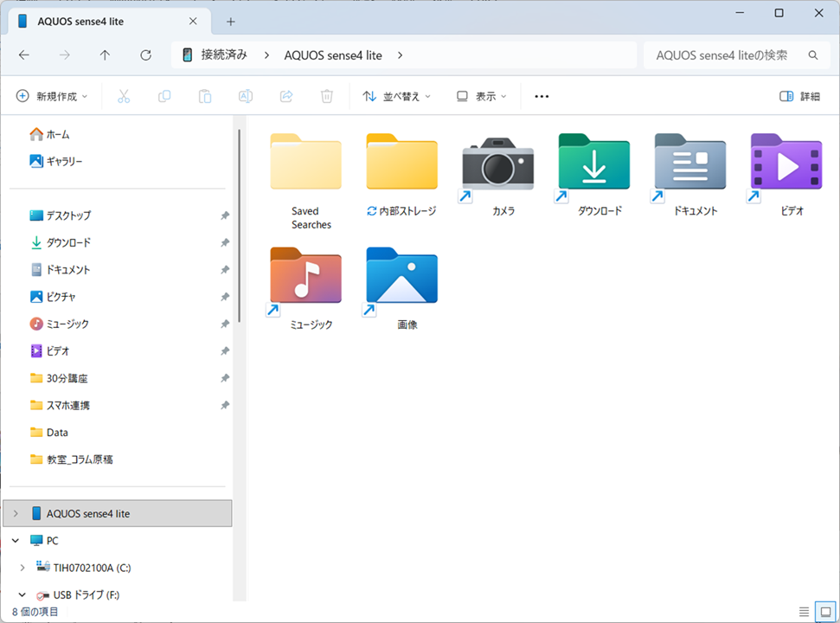
Task: Open the See more (...) toolbar menu
Action: [542, 96]
